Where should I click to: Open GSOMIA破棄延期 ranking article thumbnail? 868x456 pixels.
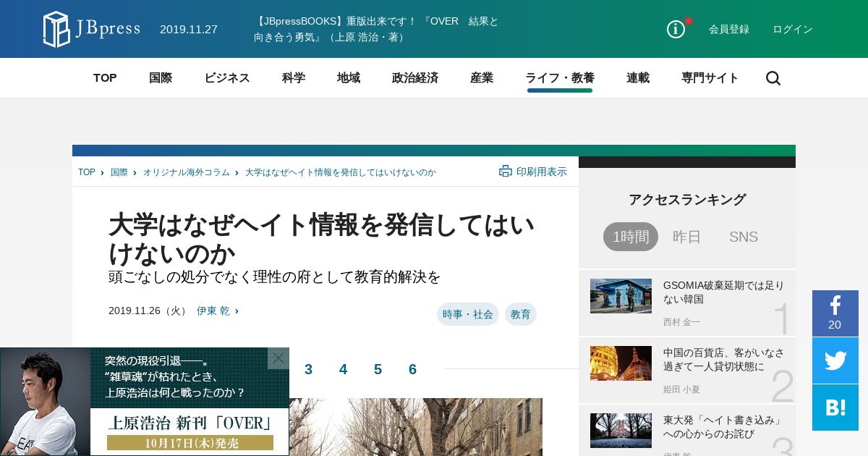coord(621,296)
